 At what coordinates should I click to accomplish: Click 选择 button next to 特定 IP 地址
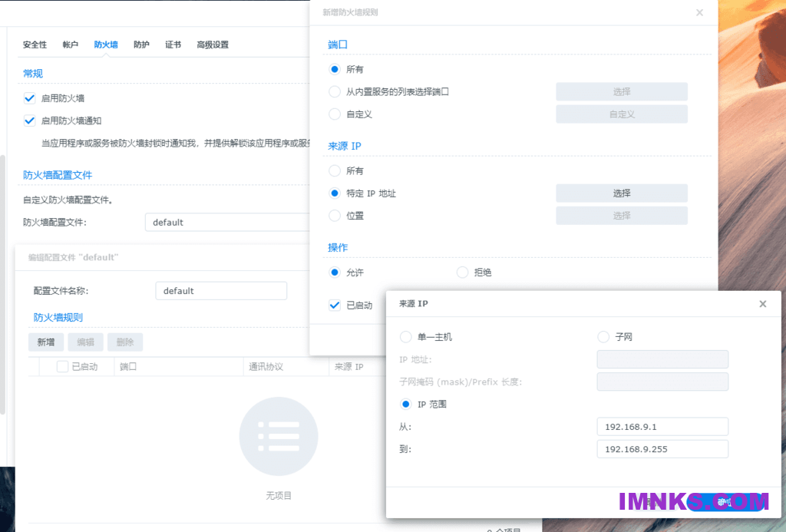(622, 193)
